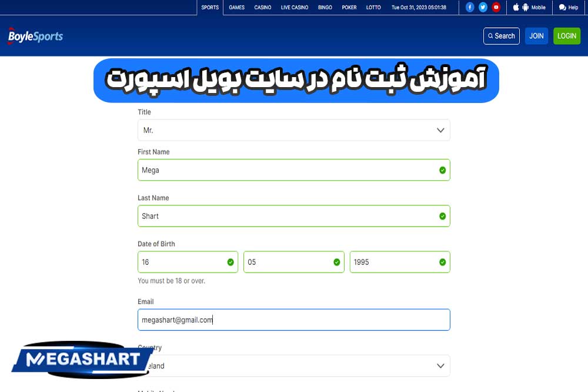Screen dimensions: 588x392
Task: Open the CASINO section
Action: 262,7
